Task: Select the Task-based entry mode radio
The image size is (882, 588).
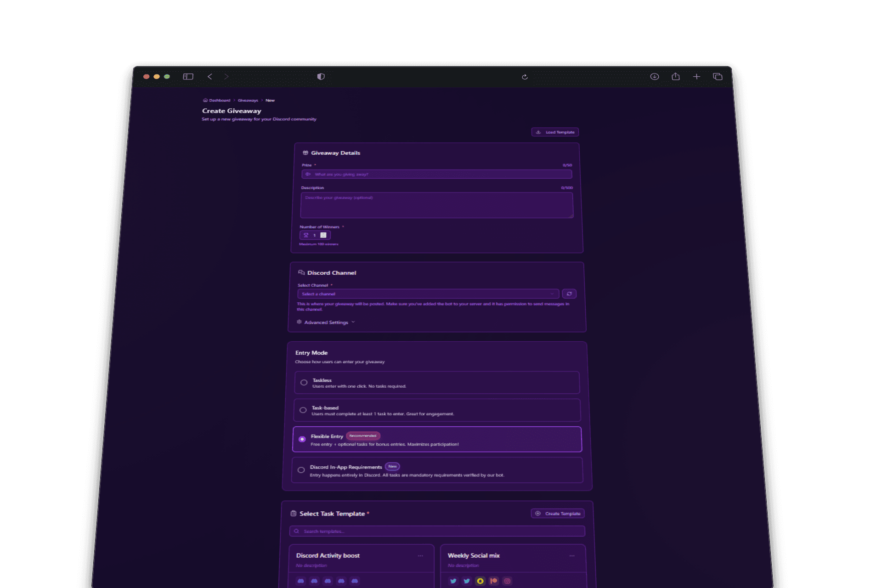Action: [303, 410]
